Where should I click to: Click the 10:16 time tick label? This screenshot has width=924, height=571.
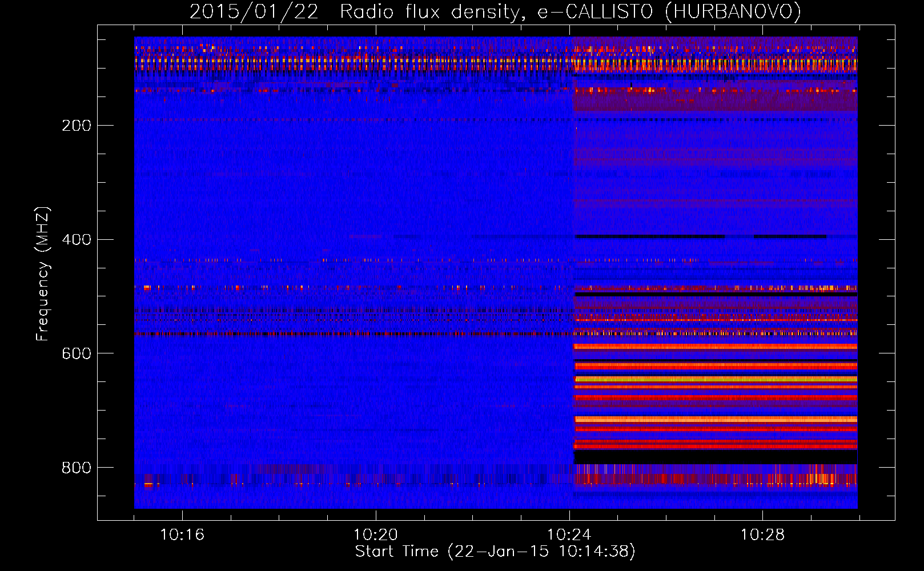[182, 535]
